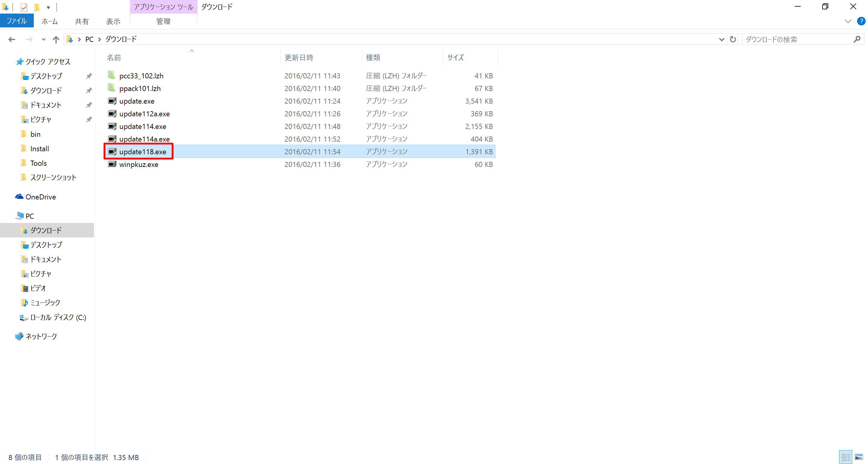Refresh the Downloads folder view
The height and width of the screenshot is (464, 868).
click(x=733, y=39)
